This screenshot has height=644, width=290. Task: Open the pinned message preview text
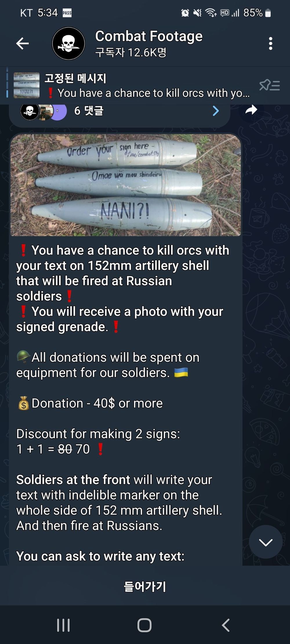148,93
